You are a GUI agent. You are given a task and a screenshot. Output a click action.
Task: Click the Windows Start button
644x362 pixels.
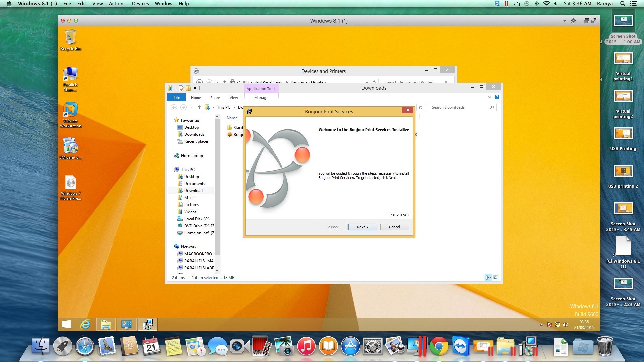coord(67,324)
